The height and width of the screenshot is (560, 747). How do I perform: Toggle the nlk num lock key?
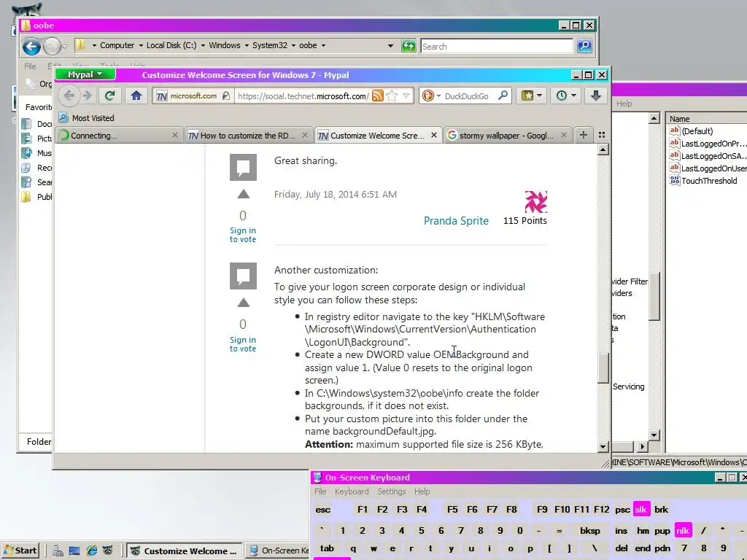[683, 531]
